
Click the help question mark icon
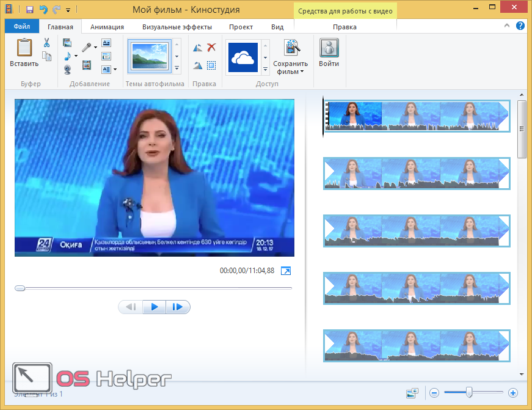pyautogui.click(x=520, y=26)
